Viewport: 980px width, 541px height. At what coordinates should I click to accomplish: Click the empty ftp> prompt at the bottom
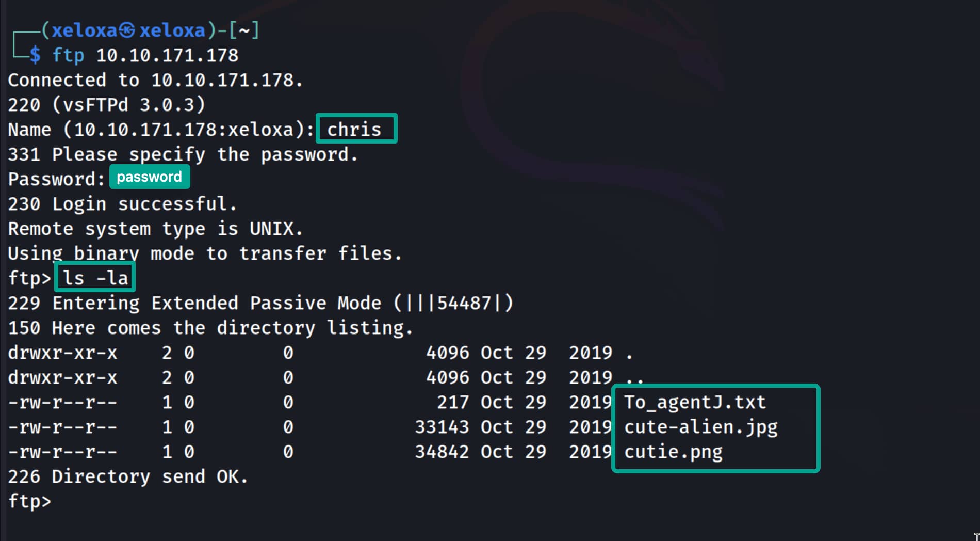30,501
